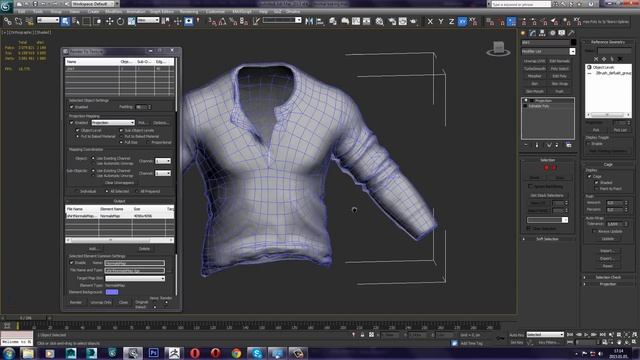The width and height of the screenshot is (640, 360).
Task: Toggle the Angle Snap icon
Action: (x=222, y=21)
